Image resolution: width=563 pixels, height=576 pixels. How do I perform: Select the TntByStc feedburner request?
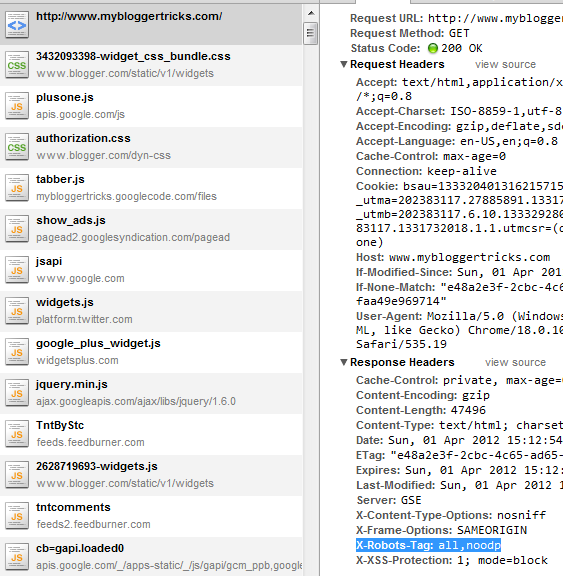coord(151,435)
